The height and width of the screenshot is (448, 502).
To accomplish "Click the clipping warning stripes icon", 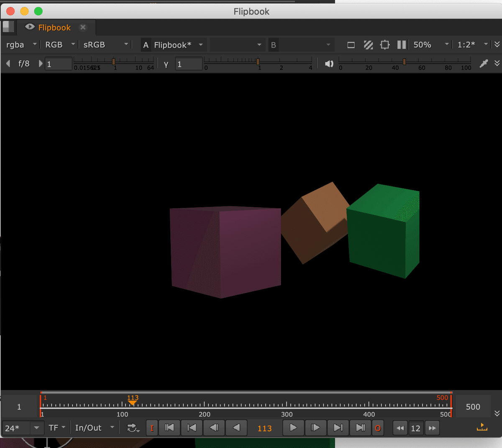I will (x=368, y=45).
